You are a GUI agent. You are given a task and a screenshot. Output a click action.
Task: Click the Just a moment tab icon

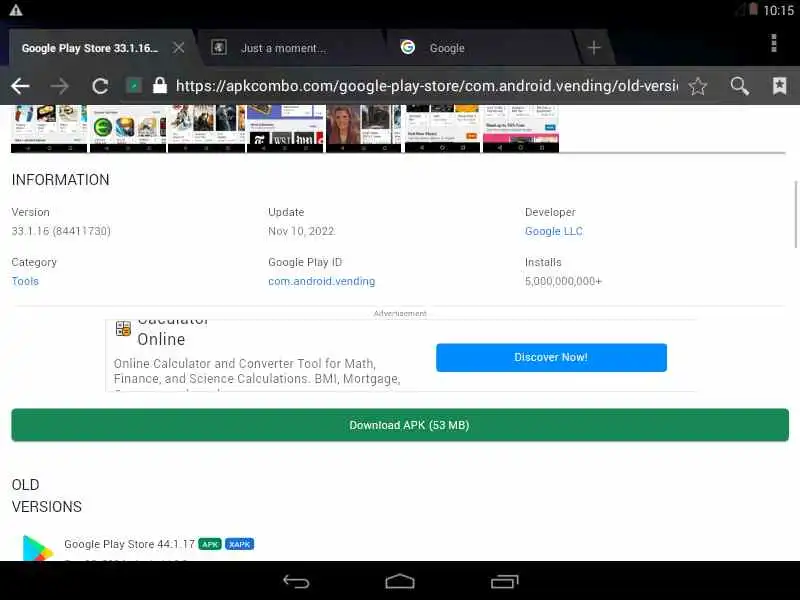[219, 47]
